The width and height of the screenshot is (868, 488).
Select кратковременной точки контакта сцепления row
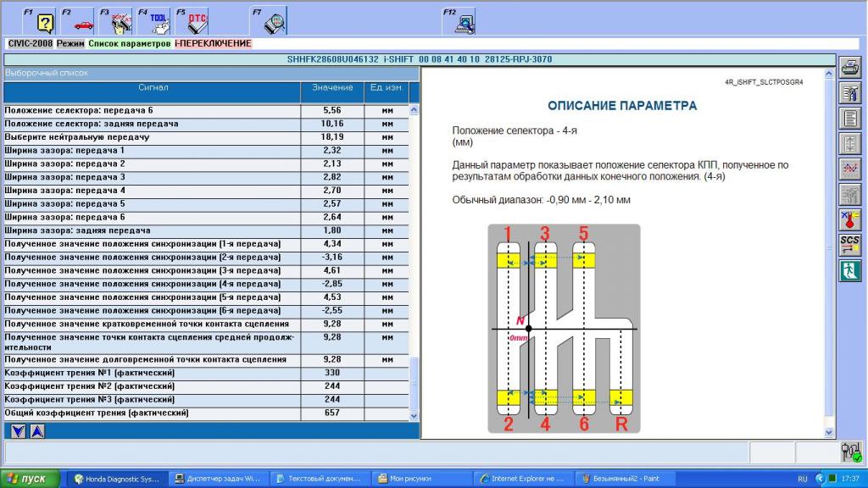point(206,324)
